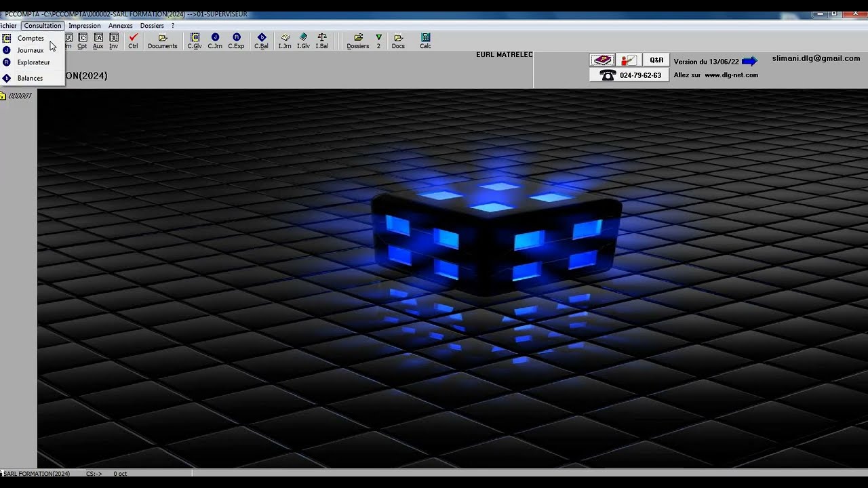Viewport: 868px width, 488px height.
Task: Open Balances from the Consultation menu
Action: click(33, 78)
